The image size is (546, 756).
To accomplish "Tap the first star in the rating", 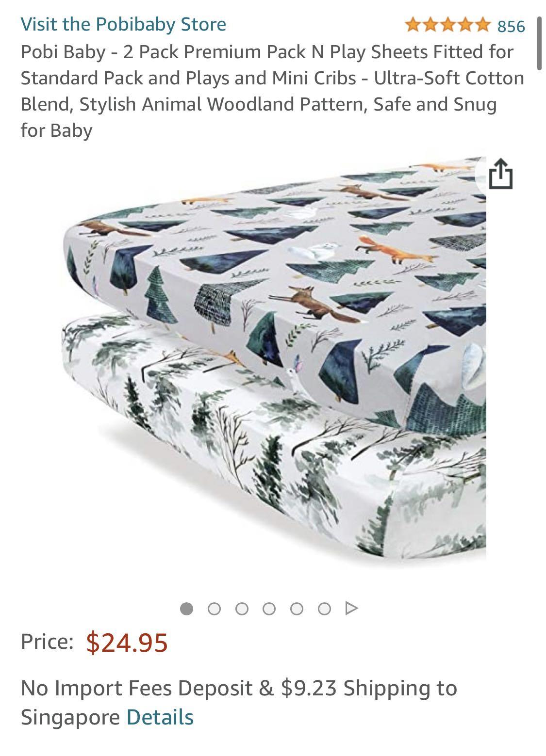I will click(413, 24).
